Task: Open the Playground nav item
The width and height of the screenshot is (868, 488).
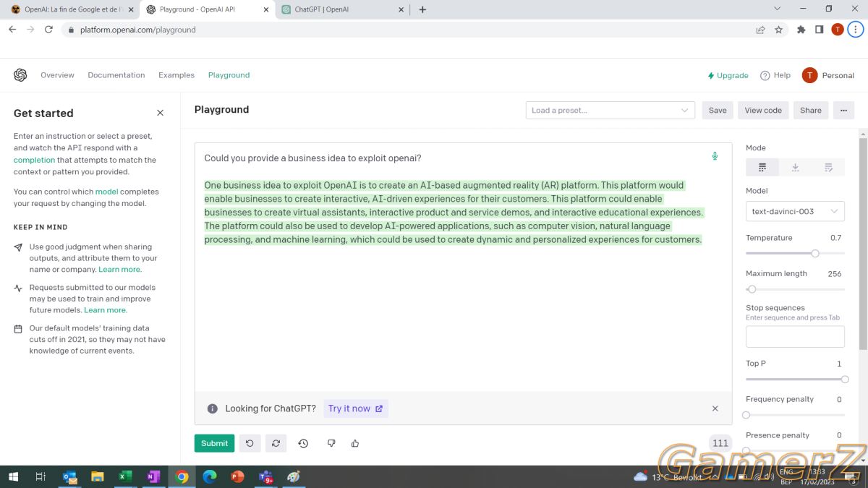Action: tap(229, 75)
